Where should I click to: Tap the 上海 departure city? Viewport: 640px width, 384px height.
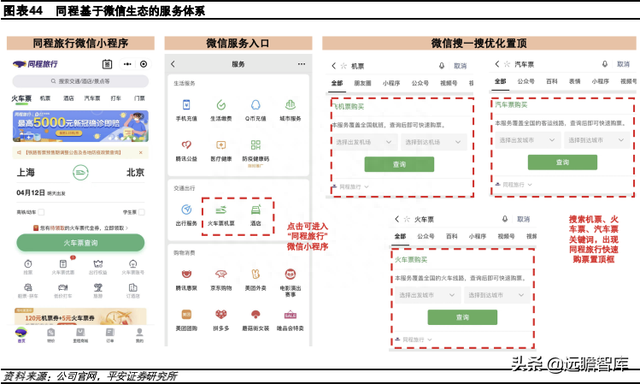(26, 173)
